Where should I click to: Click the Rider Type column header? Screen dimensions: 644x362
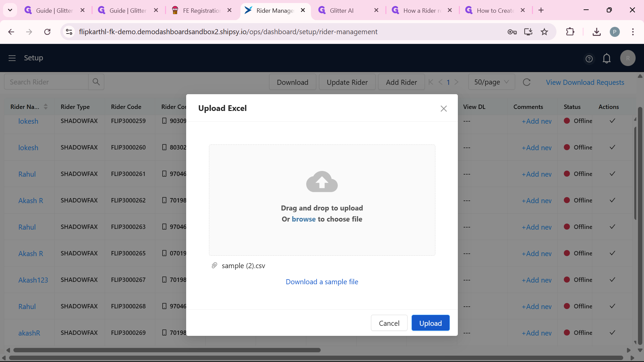pyautogui.click(x=75, y=107)
